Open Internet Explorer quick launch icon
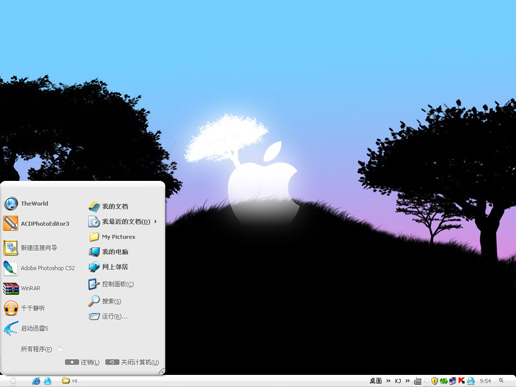The width and height of the screenshot is (516, 387). [x=36, y=381]
